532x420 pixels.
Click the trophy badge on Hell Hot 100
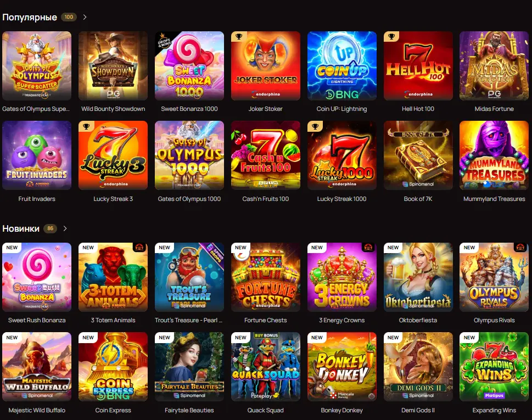(x=391, y=37)
